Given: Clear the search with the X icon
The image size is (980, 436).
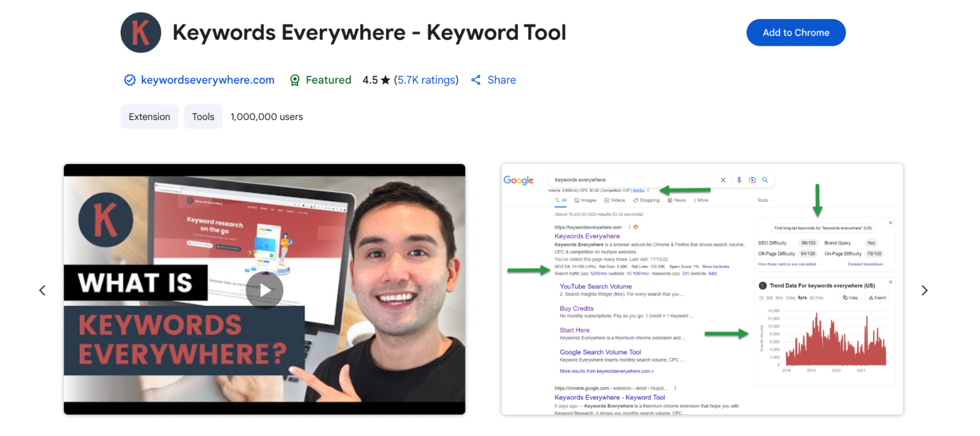Looking at the screenshot, I should (x=723, y=180).
